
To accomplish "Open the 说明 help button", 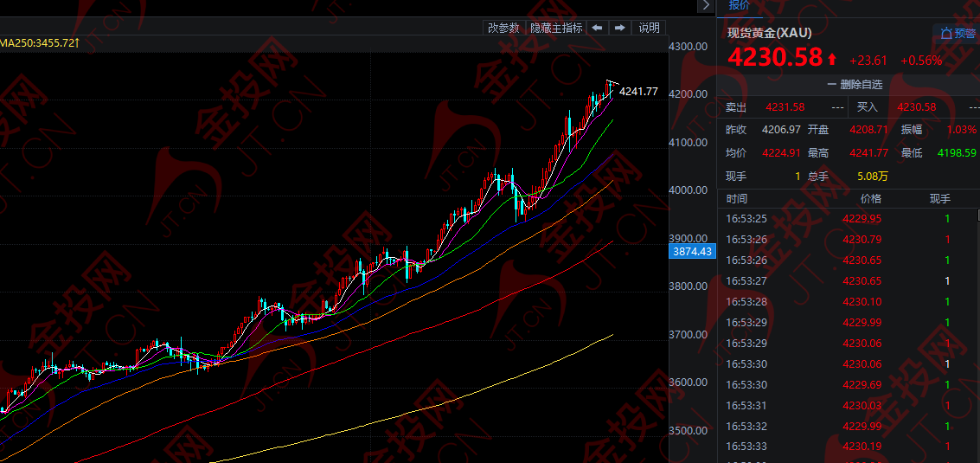I will (649, 28).
